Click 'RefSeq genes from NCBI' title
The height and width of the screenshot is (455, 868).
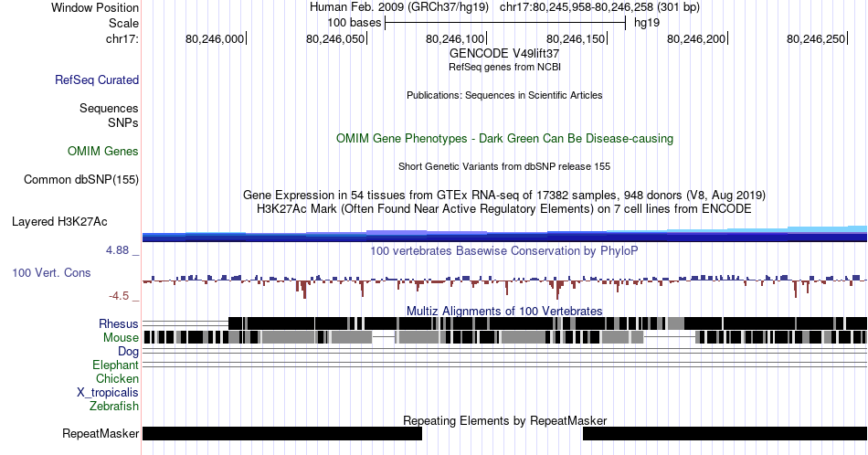click(x=504, y=67)
